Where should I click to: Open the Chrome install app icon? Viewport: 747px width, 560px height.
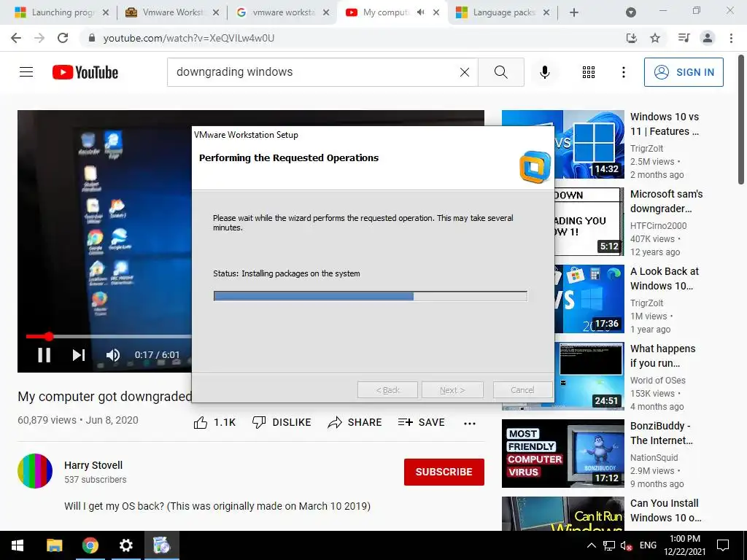[631, 38]
